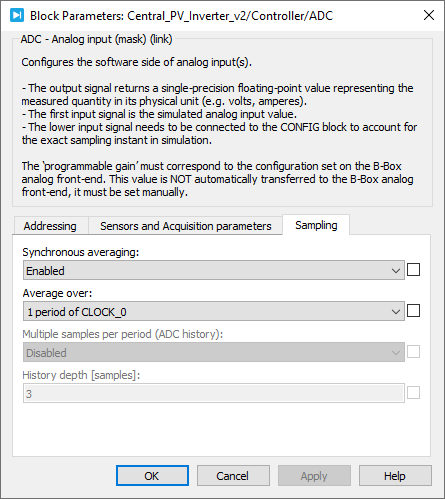This screenshot has width=445, height=499.
Task: Toggle checkbox next to Synchronous averaging
Action: click(413, 270)
